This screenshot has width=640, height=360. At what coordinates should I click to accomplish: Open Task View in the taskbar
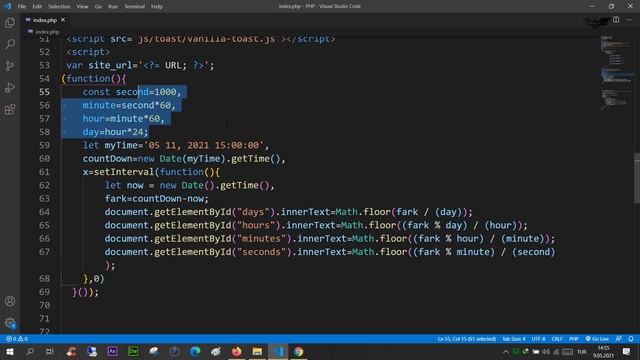coord(50,351)
